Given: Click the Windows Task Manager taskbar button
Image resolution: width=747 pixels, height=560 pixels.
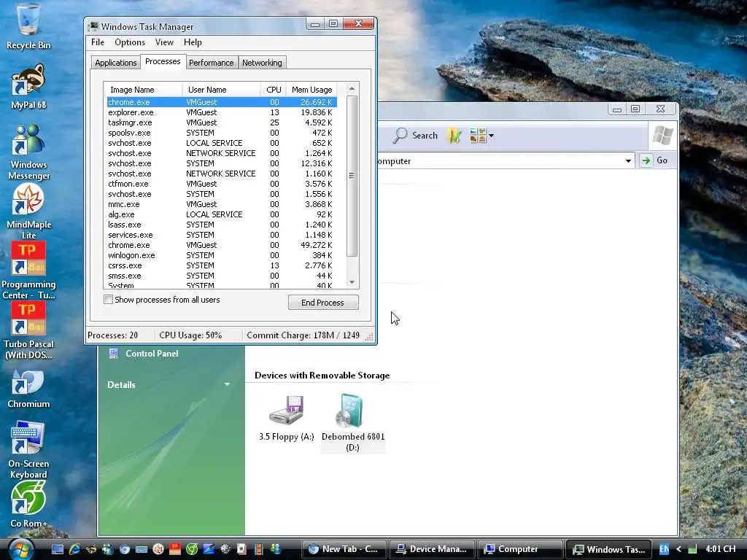Looking at the screenshot, I should 608,549.
